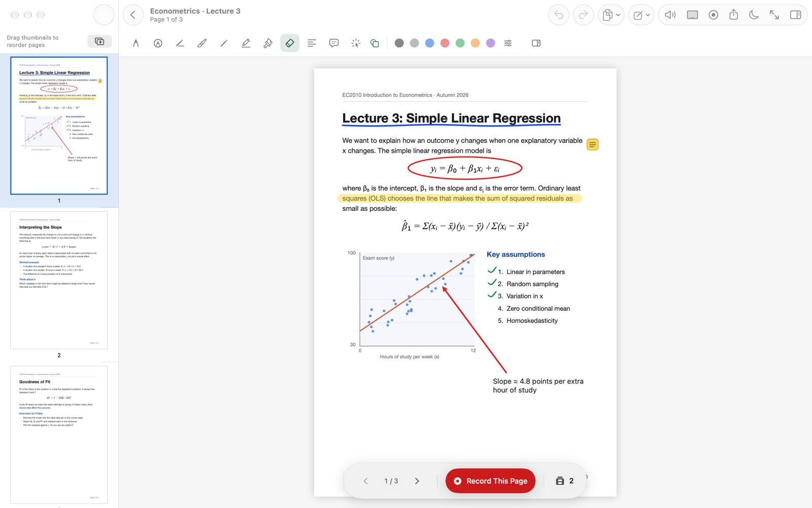Select the thin line pen tool
This screenshot has width=812, height=508.
point(224,43)
